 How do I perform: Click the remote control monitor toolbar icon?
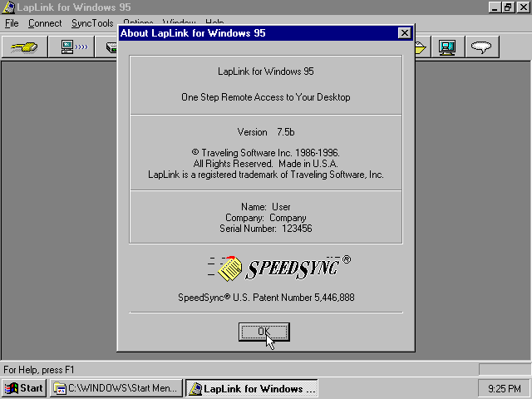447,47
